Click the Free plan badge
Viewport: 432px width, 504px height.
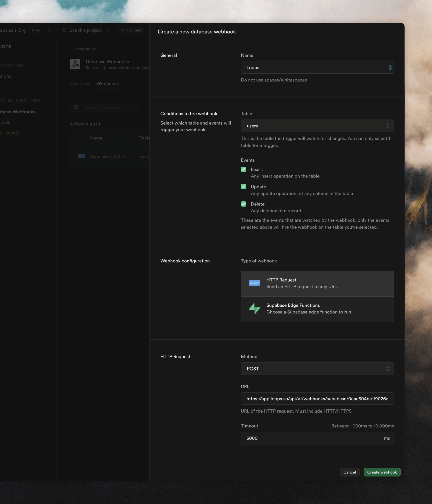tap(36, 30)
